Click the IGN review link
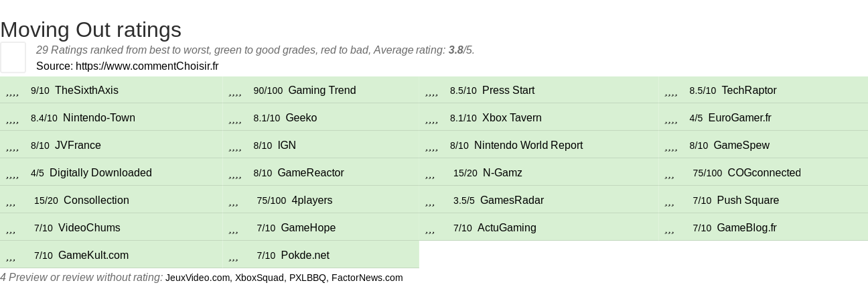The width and height of the screenshot is (868, 285). click(287, 146)
